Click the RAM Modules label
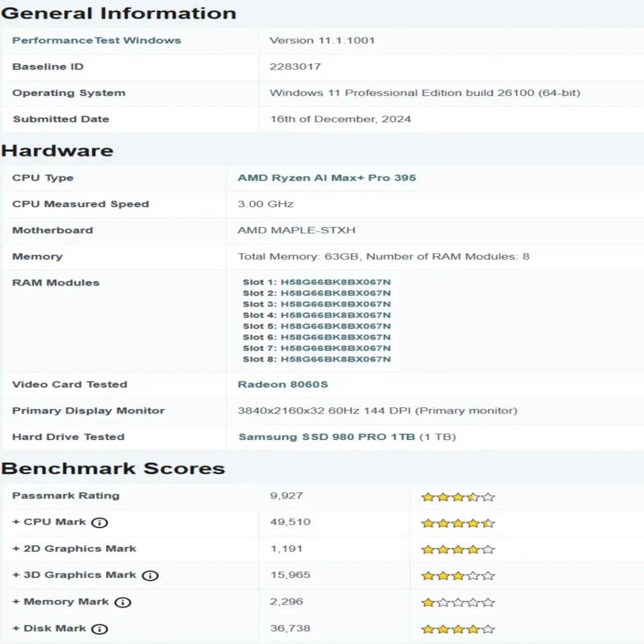 (x=55, y=282)
